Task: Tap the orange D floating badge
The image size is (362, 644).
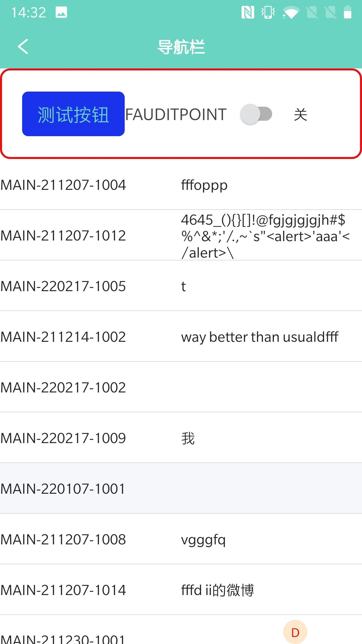Action: 295,632
